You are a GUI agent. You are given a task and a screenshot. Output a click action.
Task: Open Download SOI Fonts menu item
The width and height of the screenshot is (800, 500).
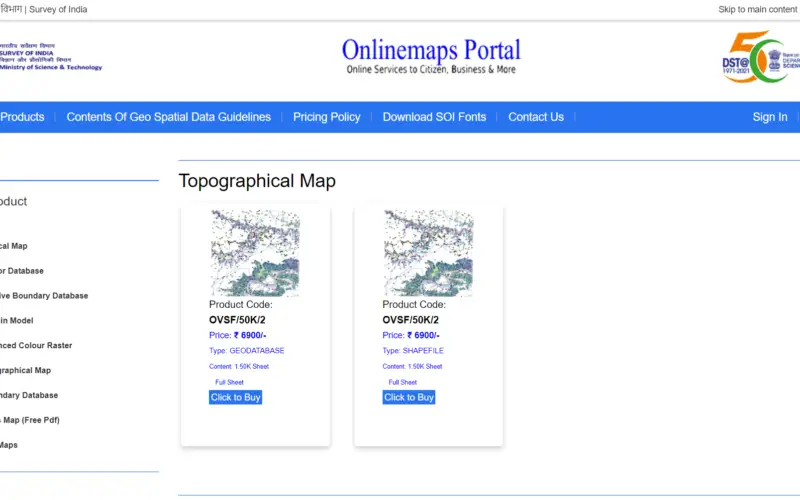pyautogui.click(x=434, y=117)
